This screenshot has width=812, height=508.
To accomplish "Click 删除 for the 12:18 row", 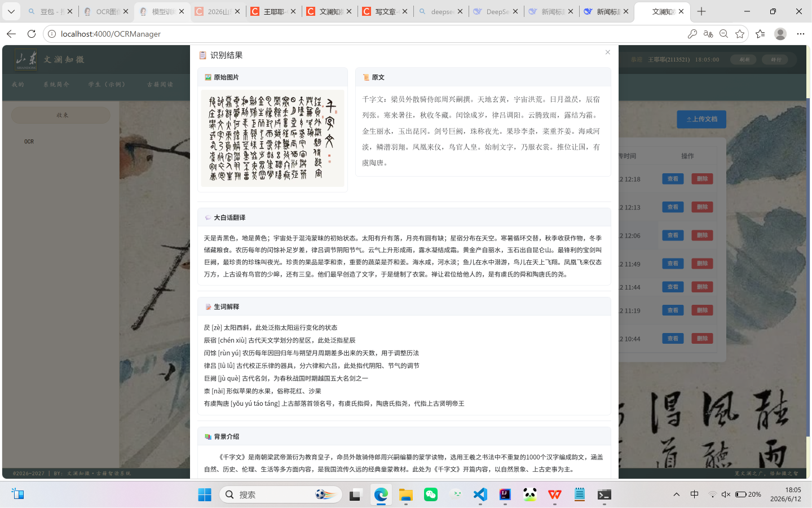I will coord(702,179).
